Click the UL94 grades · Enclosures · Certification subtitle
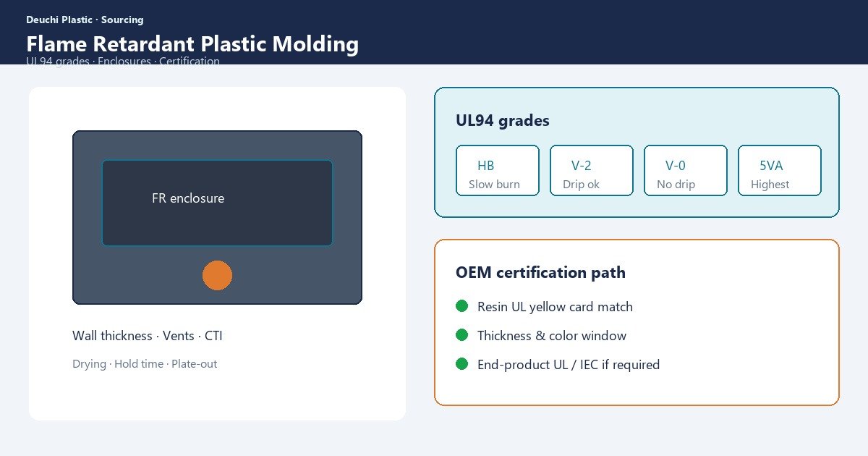Image resolution: width=868 pixels, height=456 pixels. coord(123,62)
